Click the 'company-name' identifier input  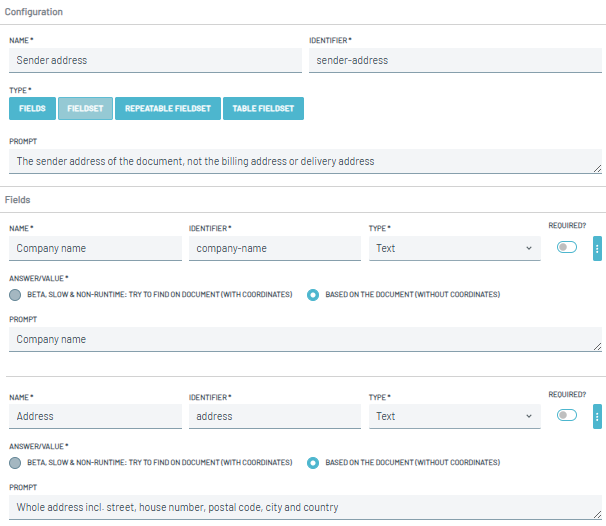coord(274,248)
